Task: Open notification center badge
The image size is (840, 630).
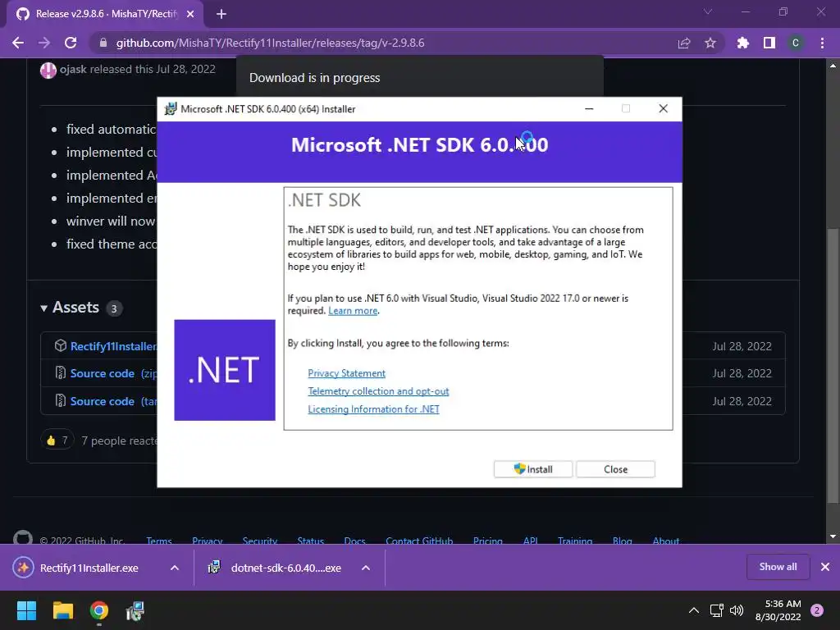Action: point(817,610)
